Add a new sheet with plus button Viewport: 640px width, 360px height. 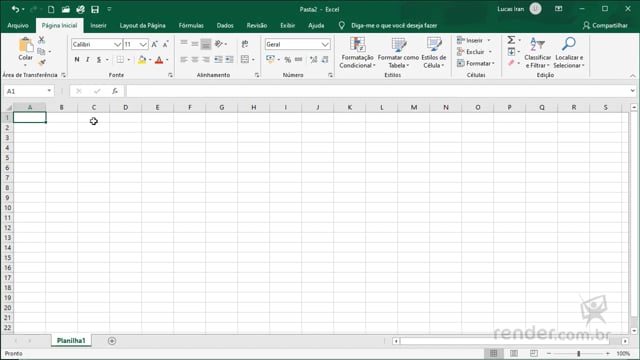point(112,340)
